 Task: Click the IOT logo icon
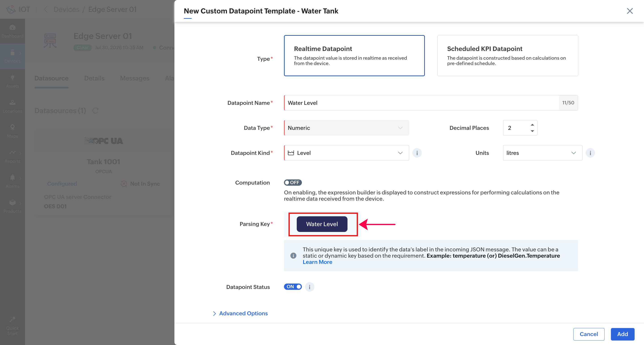pos(11,9)
